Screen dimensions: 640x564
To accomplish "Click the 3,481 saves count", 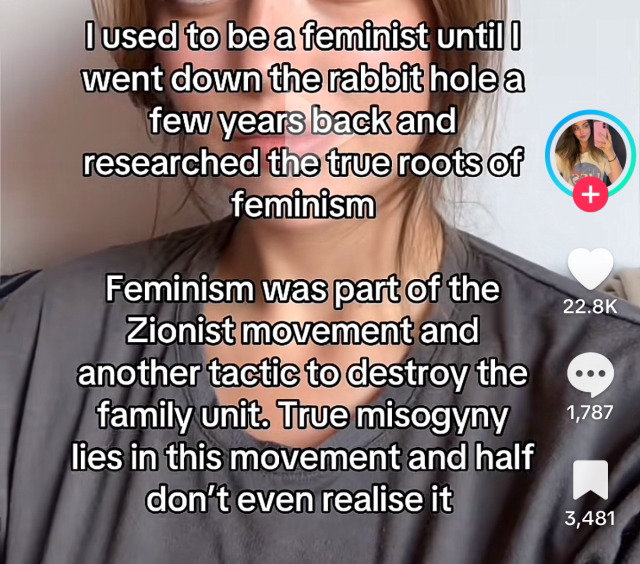I will 590,518.
